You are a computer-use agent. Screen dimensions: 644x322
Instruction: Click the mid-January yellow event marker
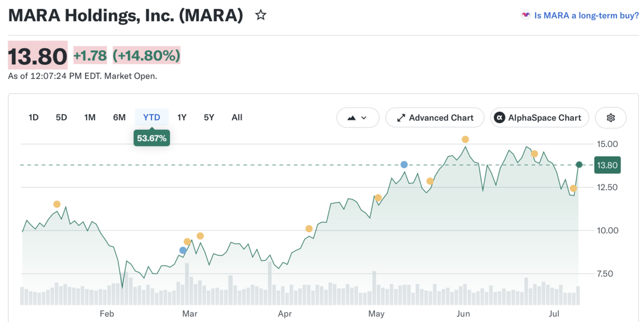(x=57, y=204)
